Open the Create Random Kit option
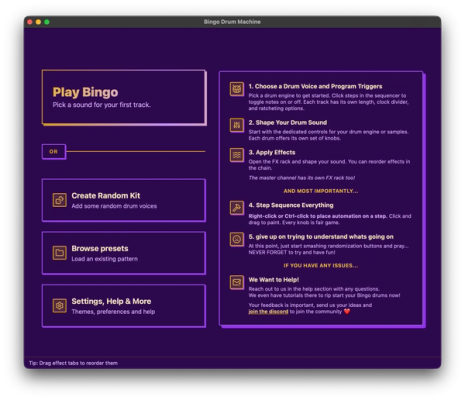This screenshot has width=465, height=400. [x=124, y=200]
